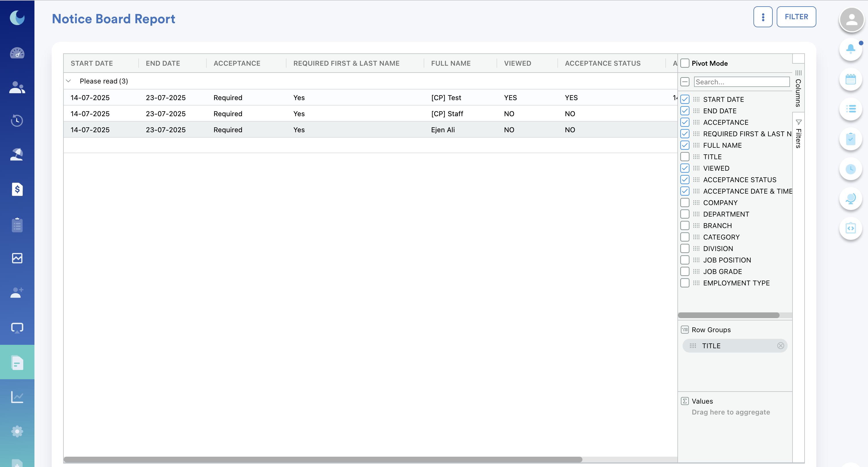The image size is (868, 467).
Task: Open the add-user icon in sidebar
Action: coord(17,293)
